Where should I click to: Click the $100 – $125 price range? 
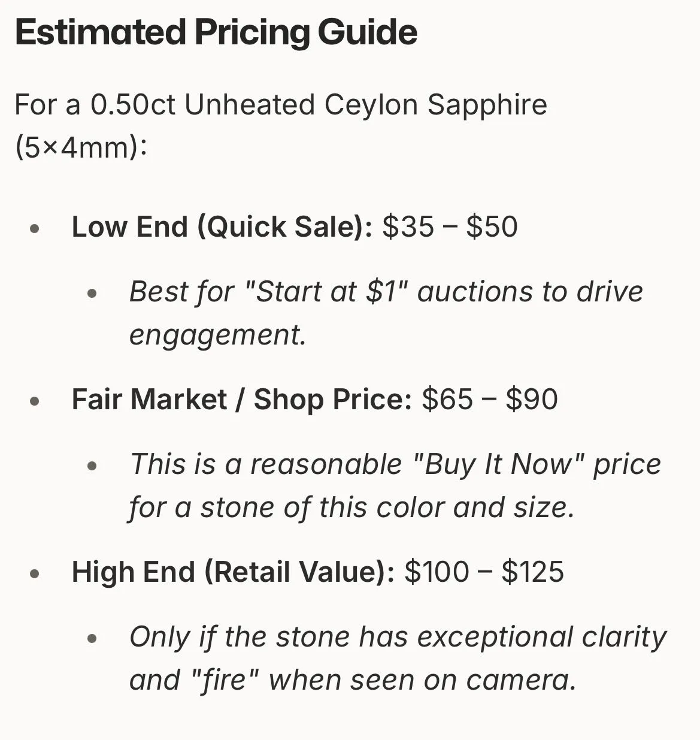pos(484,572)
